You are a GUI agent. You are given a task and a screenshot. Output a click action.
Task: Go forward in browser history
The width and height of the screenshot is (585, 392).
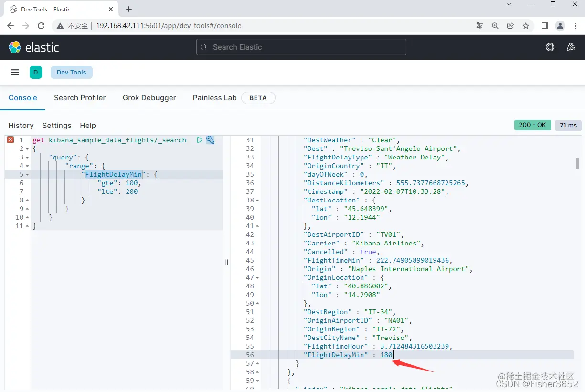(26, 26)
